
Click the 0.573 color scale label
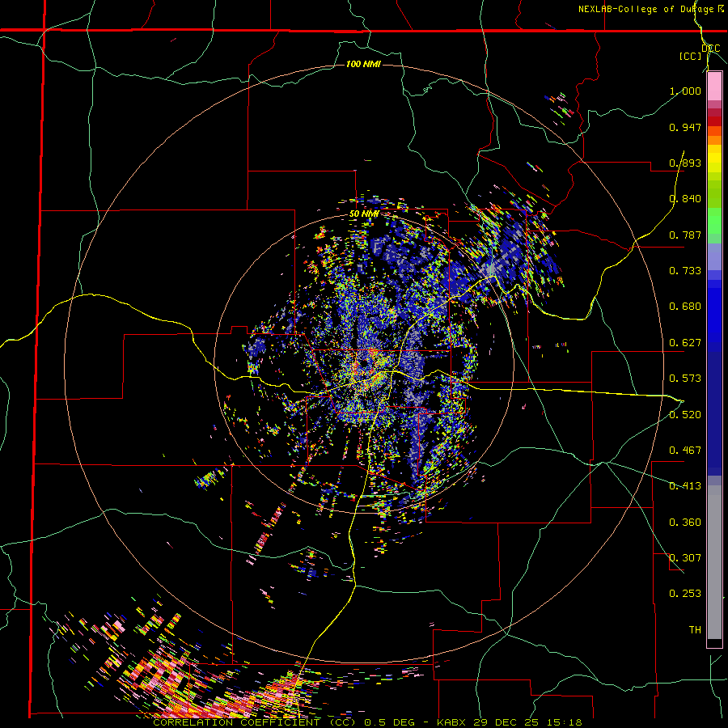685,379
